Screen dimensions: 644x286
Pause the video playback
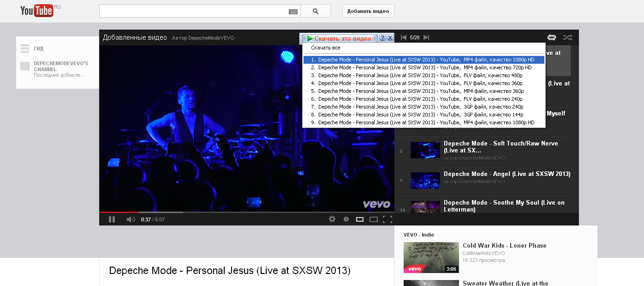click(x=112, y=219)
